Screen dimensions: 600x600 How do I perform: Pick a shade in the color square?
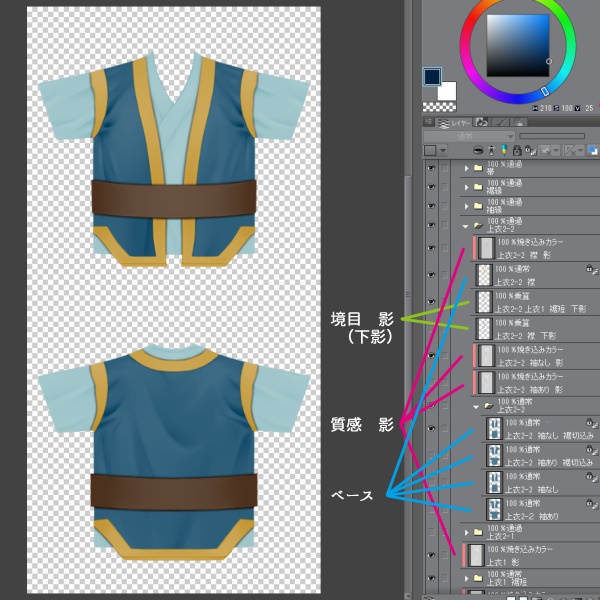pos(518,46)
